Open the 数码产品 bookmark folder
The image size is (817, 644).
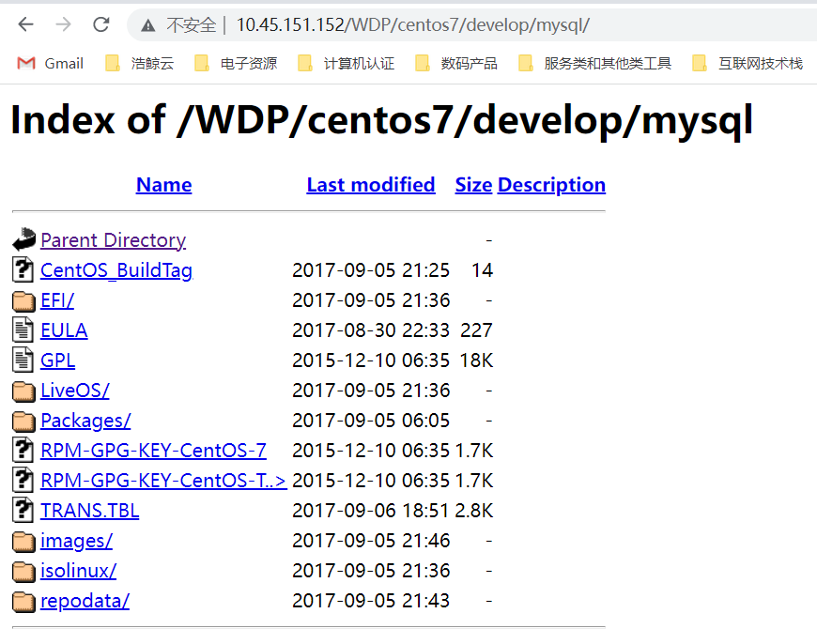click(x=455, y=64)
